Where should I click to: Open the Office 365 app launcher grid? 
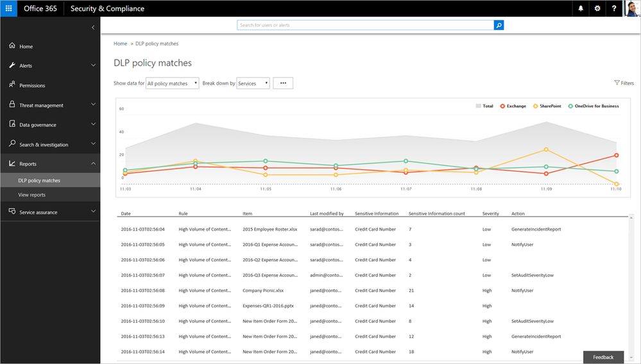pyautogui.click(x=8, y=8)
